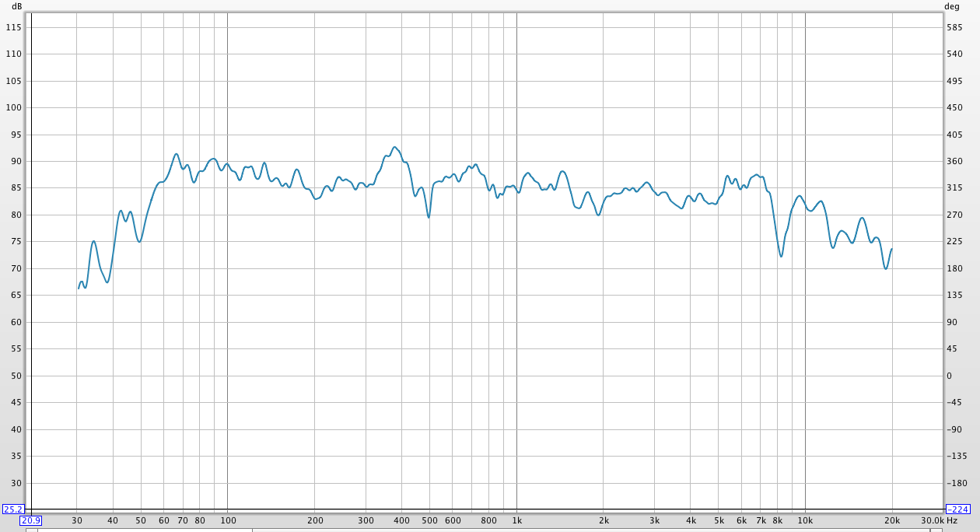980x532 pixels.
Task: Click the 400 frequency axis label
Action: 401,520
